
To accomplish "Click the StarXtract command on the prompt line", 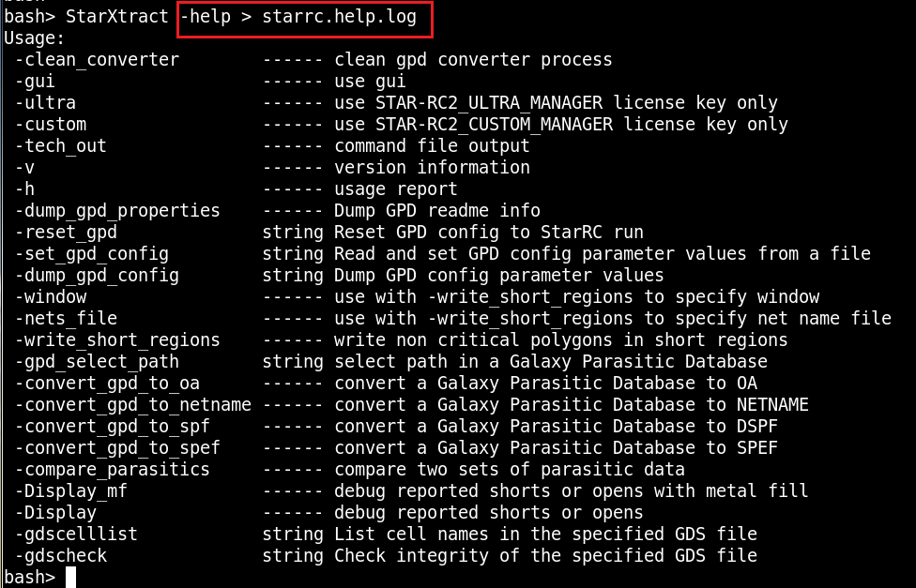I will [x=117, y=16].
